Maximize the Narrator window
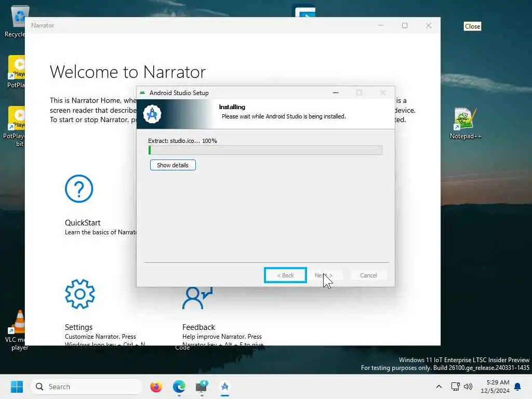The image size is (532, 399). [404, 25]
